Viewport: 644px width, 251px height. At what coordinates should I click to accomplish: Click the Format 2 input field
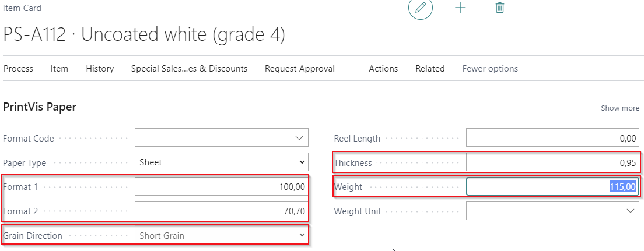[x=222, y=211]
